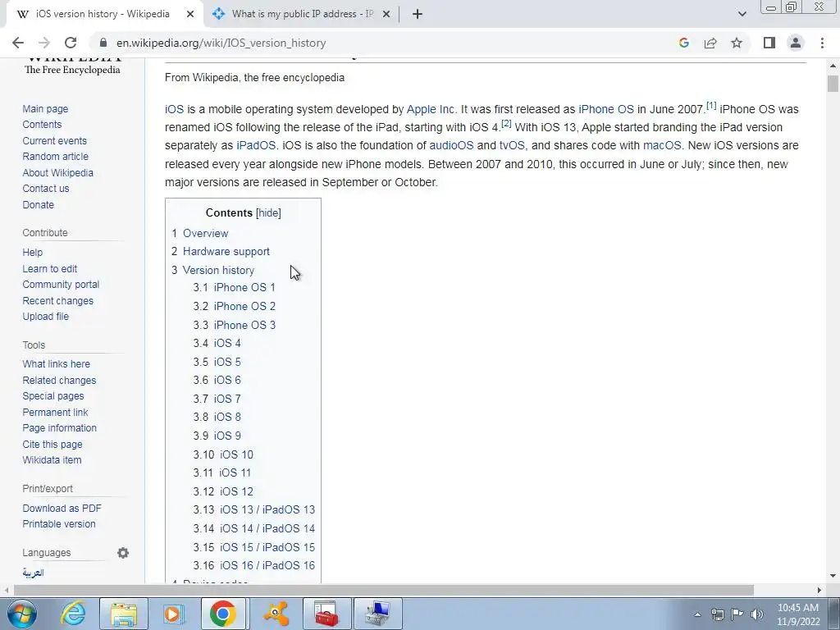Jump to iPhone OS 1 subsection

[x=244, y=288]
